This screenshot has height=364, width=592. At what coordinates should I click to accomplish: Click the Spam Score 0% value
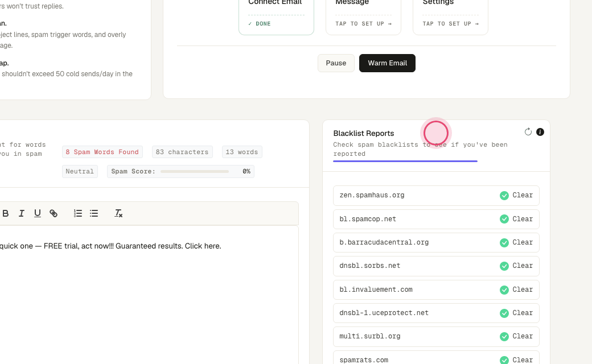(x=246, y=171)
